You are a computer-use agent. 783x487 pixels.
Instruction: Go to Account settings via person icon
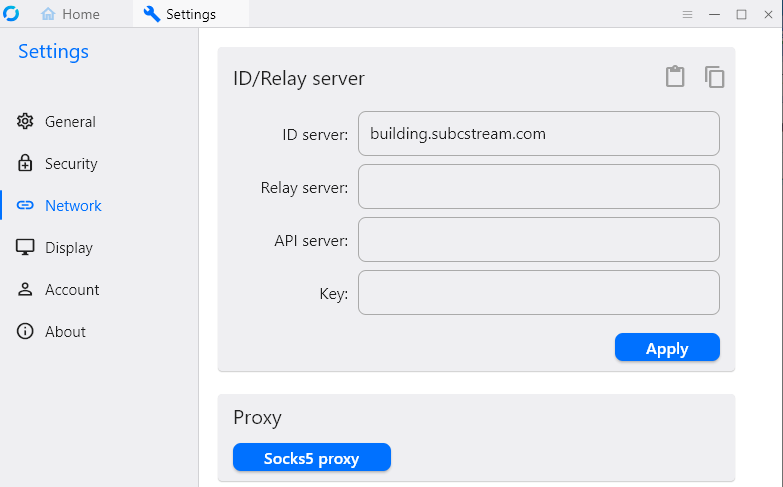26,290
